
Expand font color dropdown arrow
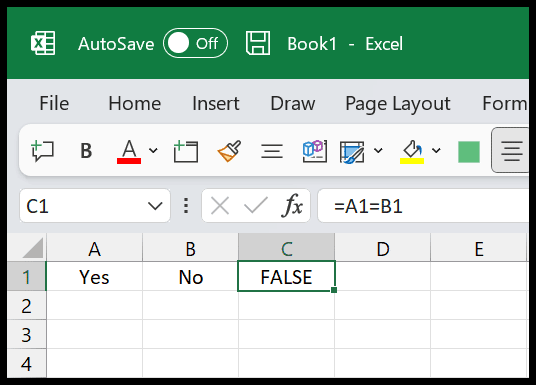tap(153, 150)
